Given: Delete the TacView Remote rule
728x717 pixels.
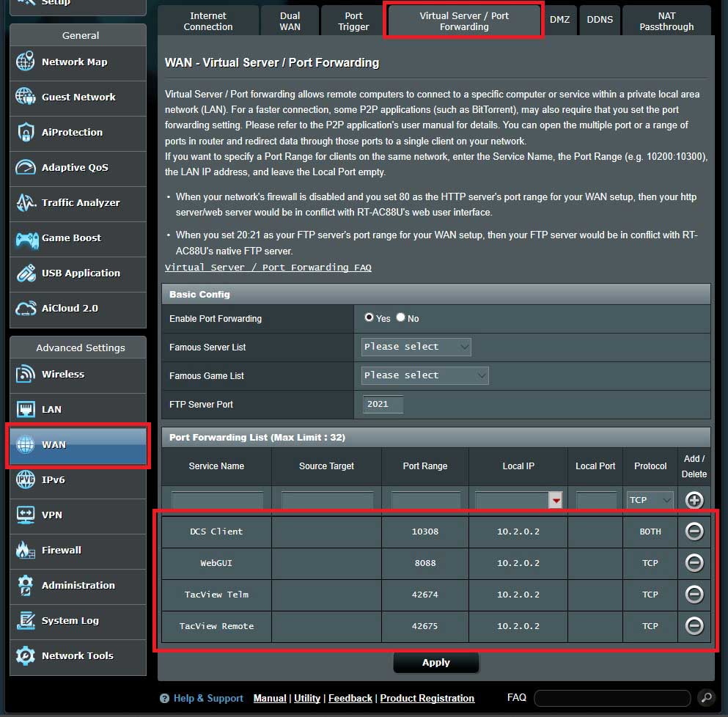Looking at the screenshot, I should pyautogui.click(x=694, y=626).
